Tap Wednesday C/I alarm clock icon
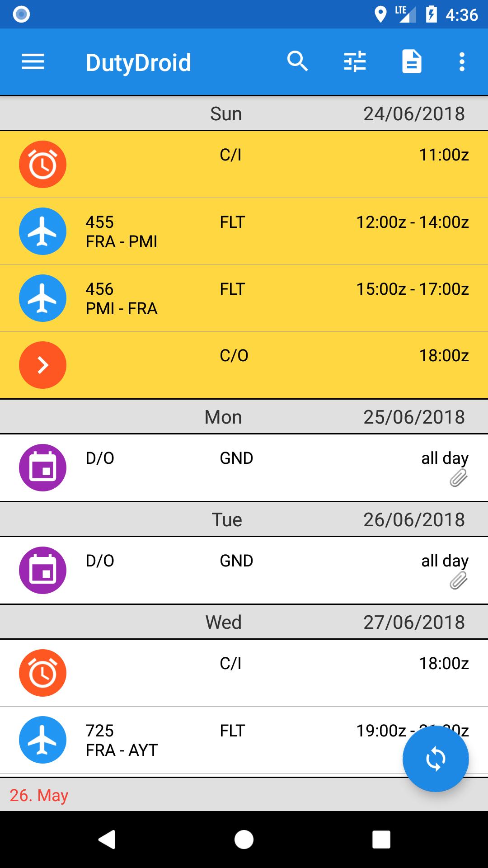The image size is (488, 868). click(x=42, y=673)
